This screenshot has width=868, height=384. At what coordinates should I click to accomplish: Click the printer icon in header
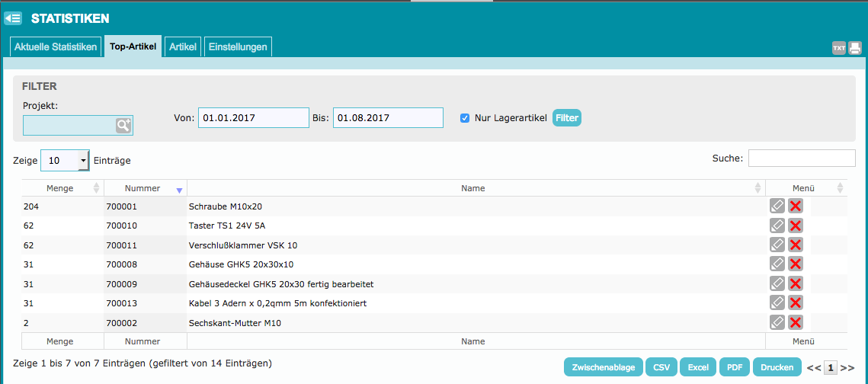[855, 48]
